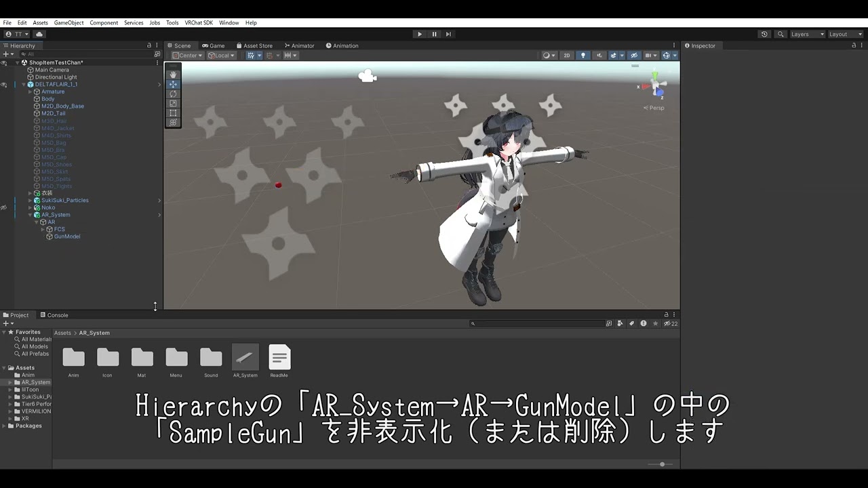Open the cloud services icon
This screenshot has height=488, width=868.
click(x=39, y=34)
